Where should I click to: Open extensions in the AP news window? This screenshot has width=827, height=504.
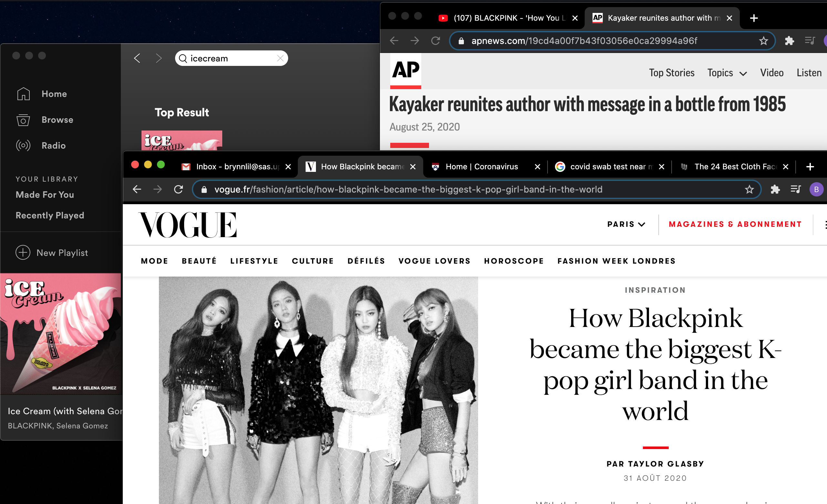pyautogui.click(x=790, y=41)
